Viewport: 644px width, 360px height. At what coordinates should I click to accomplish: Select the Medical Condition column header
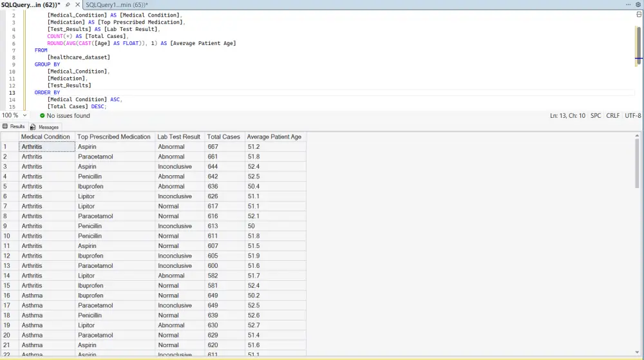47,137
